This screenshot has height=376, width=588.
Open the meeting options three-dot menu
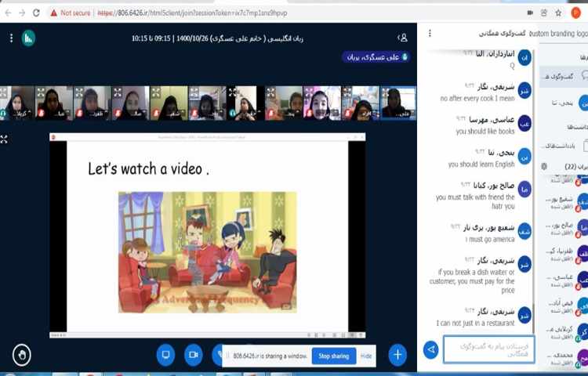11,38
